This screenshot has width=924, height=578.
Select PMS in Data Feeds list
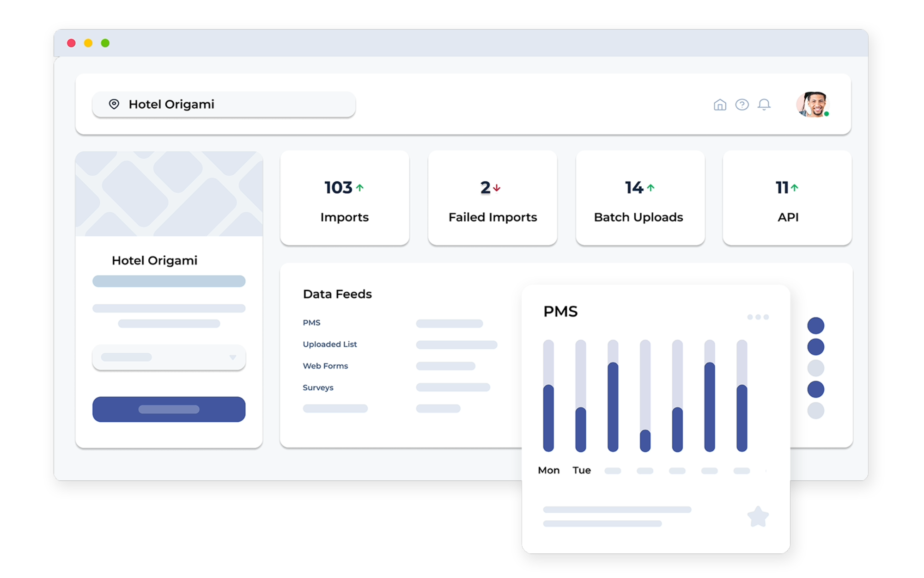pos(311,323)
